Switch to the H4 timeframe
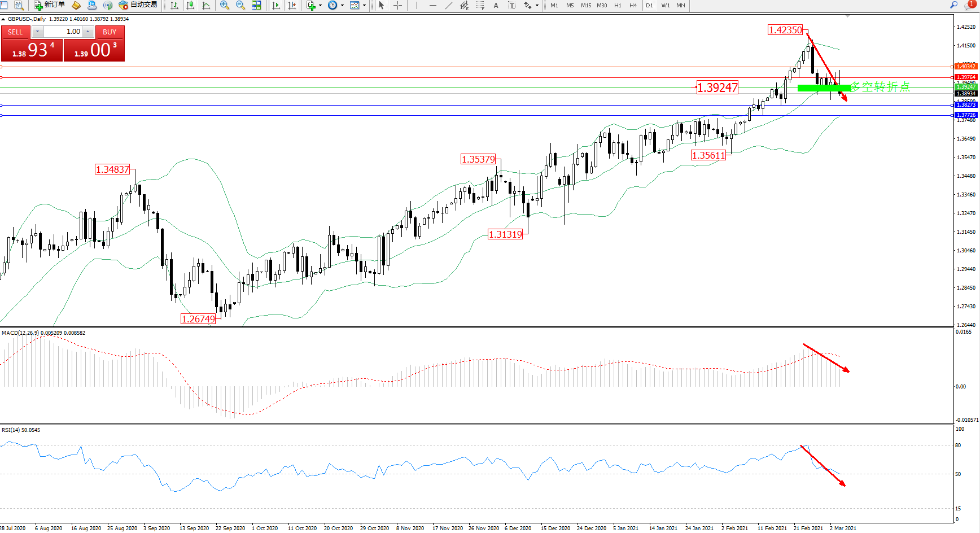The height and width of the screenshot is (533, 980). coord(633,5)
